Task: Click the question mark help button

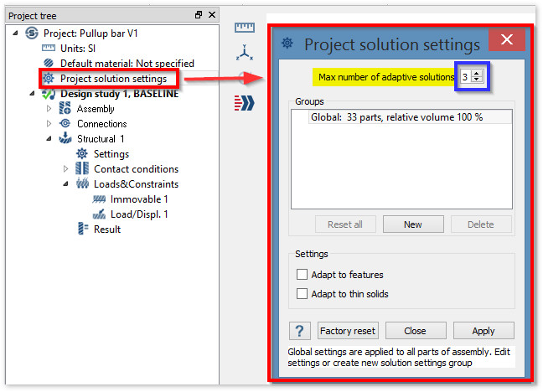Action: (x=299, y=331)
